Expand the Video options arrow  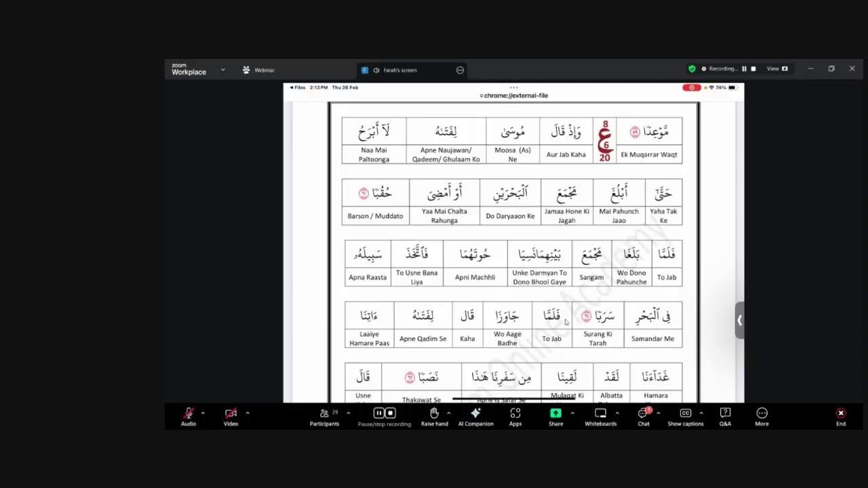247,413
